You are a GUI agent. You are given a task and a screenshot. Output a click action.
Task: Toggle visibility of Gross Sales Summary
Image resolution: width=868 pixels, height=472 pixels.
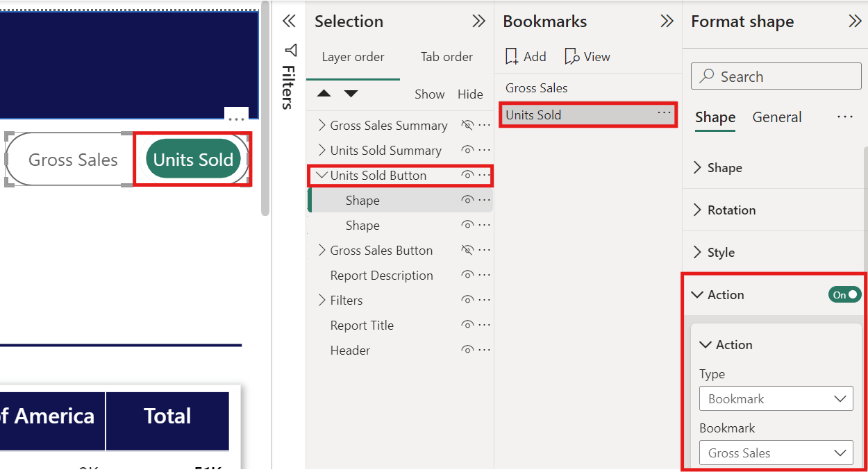[467, 126]
